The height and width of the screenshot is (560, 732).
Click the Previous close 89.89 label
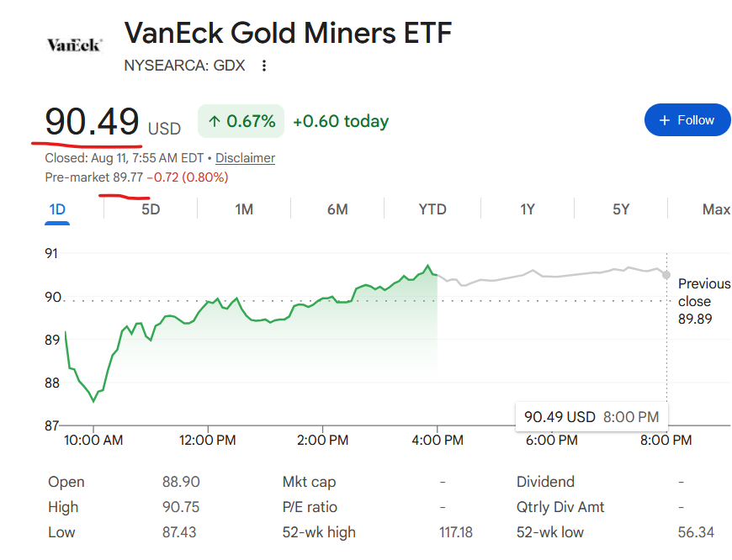[704, 302]
